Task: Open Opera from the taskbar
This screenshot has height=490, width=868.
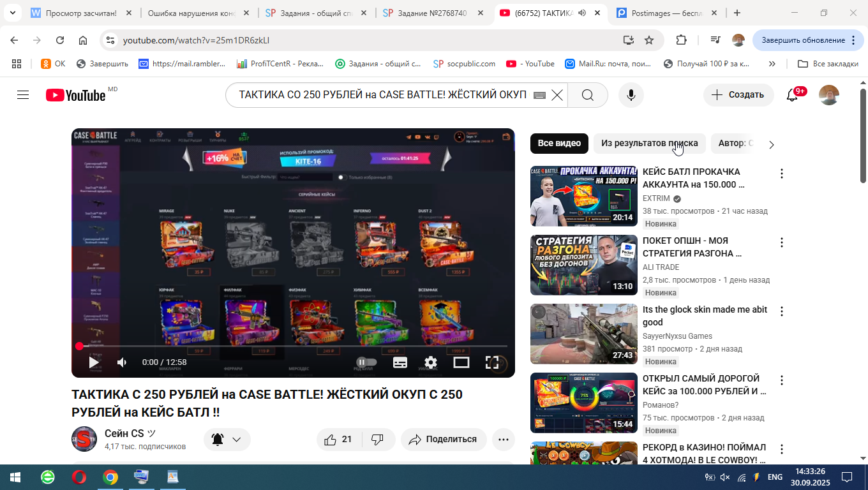Action: (79, 477)
